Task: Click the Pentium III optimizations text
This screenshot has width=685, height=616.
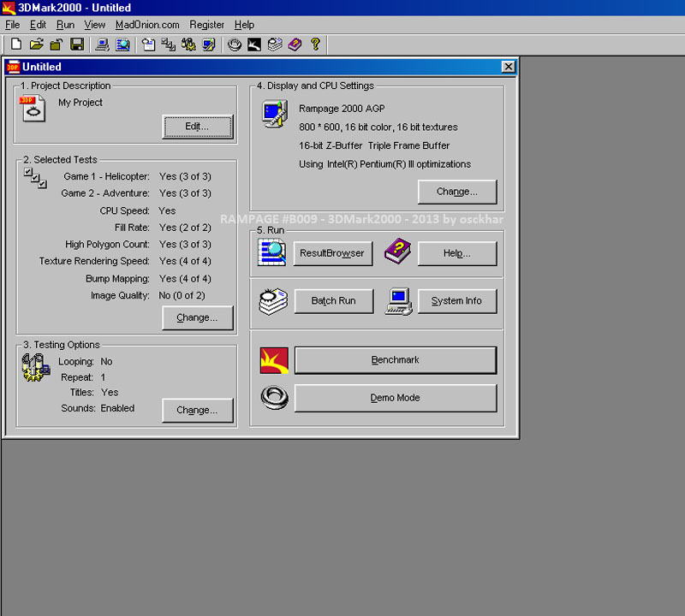Action: click(x=384, y=164)
